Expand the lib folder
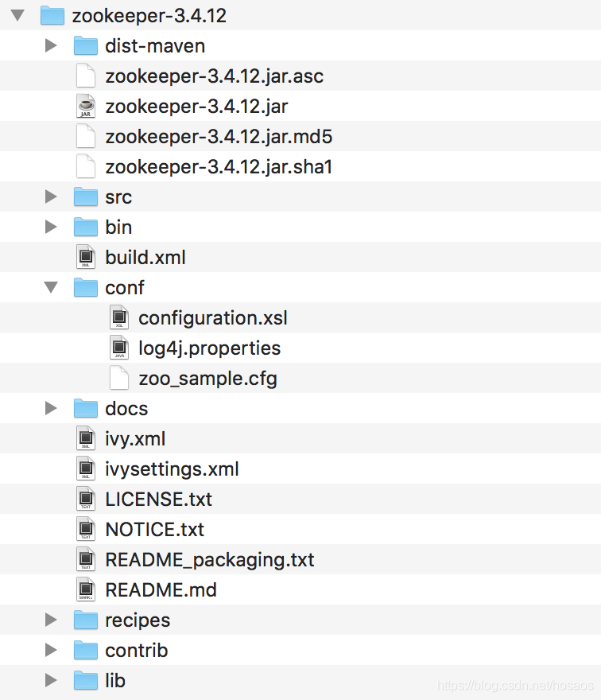 point(52,681)
